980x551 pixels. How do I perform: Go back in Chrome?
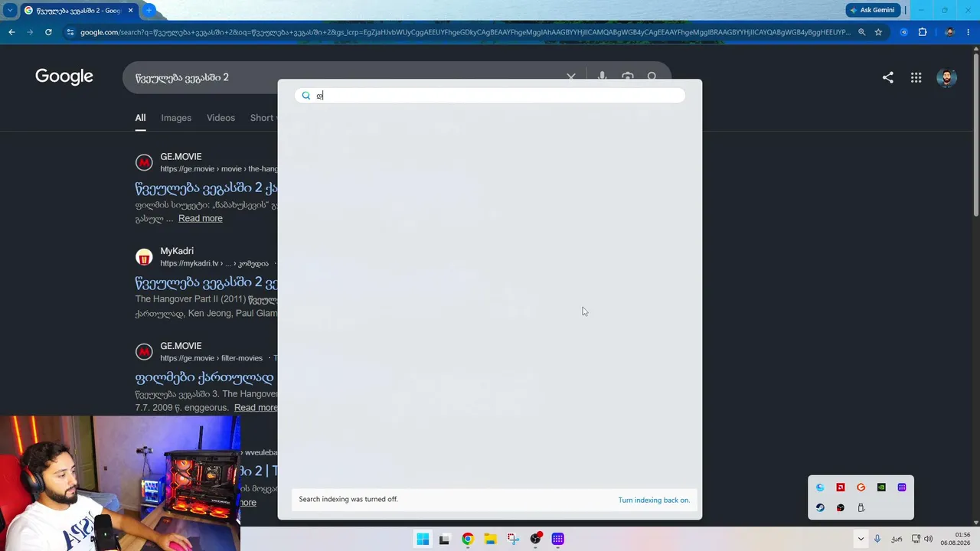pos(11,32)
